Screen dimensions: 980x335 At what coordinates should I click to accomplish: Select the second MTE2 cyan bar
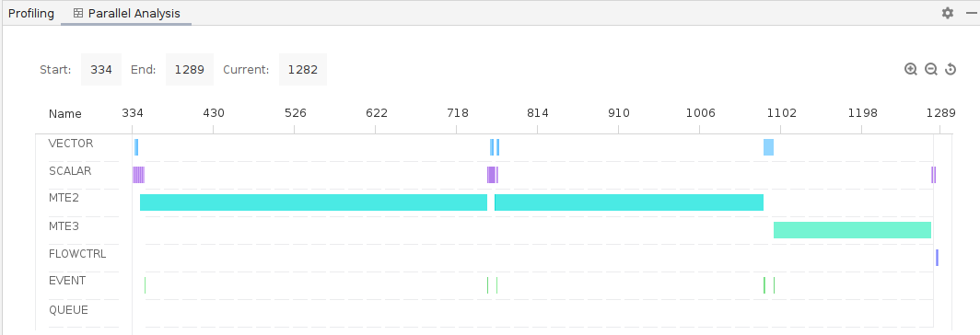point(629,202)
